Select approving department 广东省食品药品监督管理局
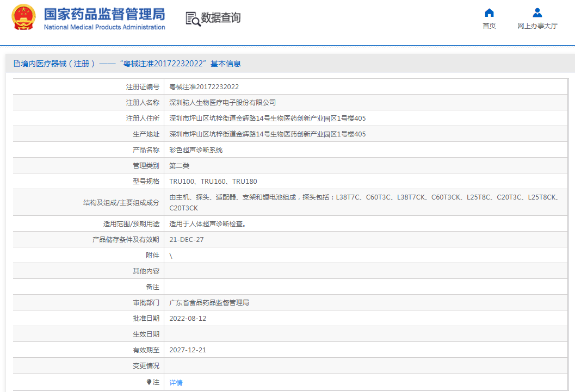The image size is (575, 392). click(x=209, y=303)
